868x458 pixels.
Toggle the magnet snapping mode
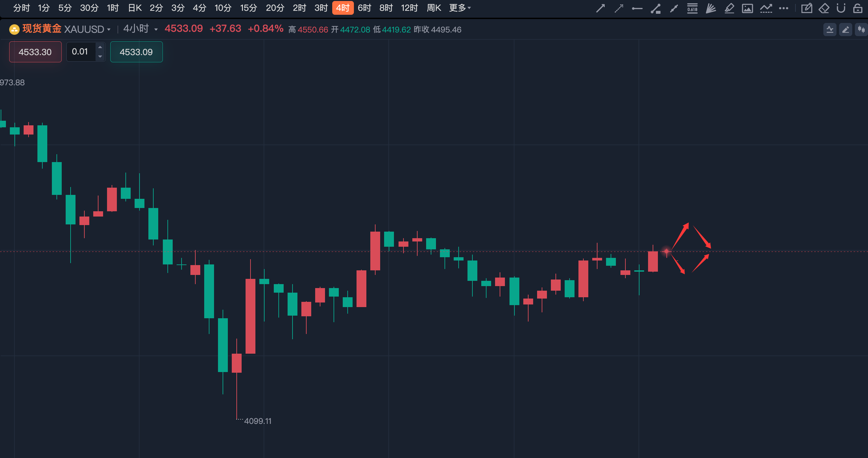[x=841, y=8]
